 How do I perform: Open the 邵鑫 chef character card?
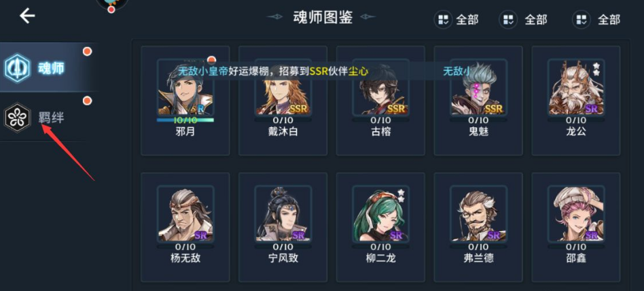(576, 227)
